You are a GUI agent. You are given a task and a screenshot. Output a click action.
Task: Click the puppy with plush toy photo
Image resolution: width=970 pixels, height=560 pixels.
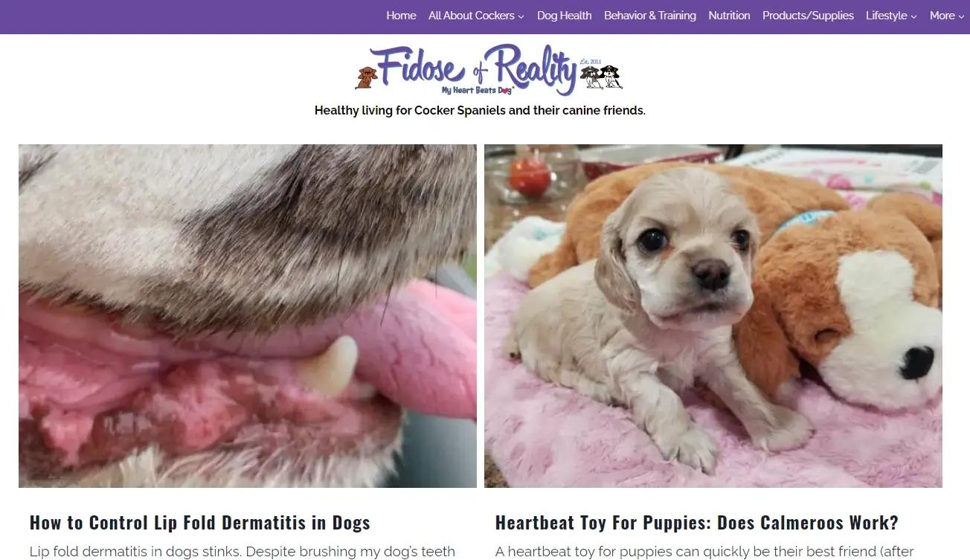713,316
